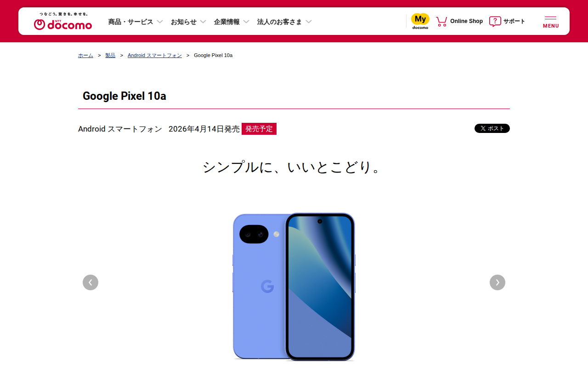Screen dimensions: 588x368
Task: Go to ホーム breadcrumb link
Action: point(85,55)
